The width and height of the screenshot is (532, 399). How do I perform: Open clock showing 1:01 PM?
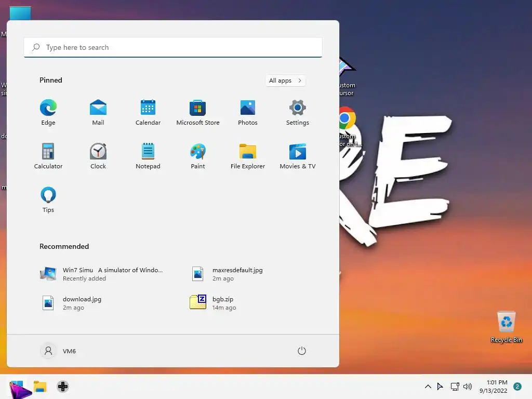click(494, 387)
